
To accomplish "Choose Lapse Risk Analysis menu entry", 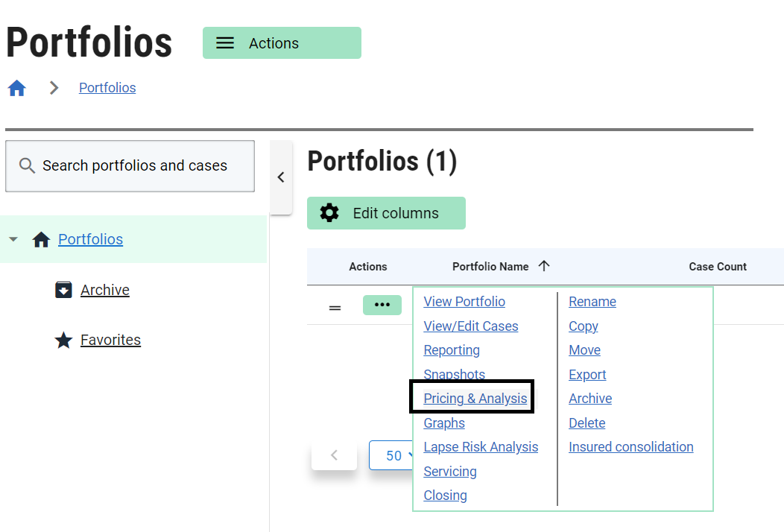I will click(481, 447).
